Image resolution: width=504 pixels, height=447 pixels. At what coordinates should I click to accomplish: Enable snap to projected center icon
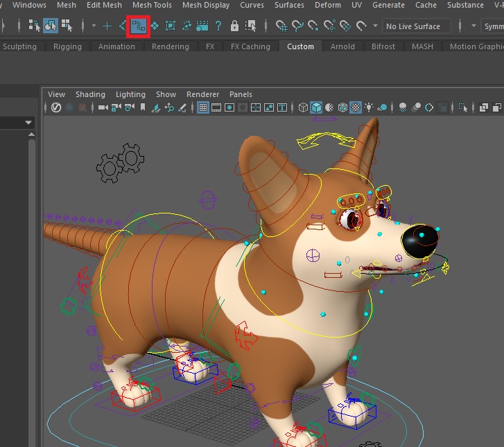click(329, 26)
